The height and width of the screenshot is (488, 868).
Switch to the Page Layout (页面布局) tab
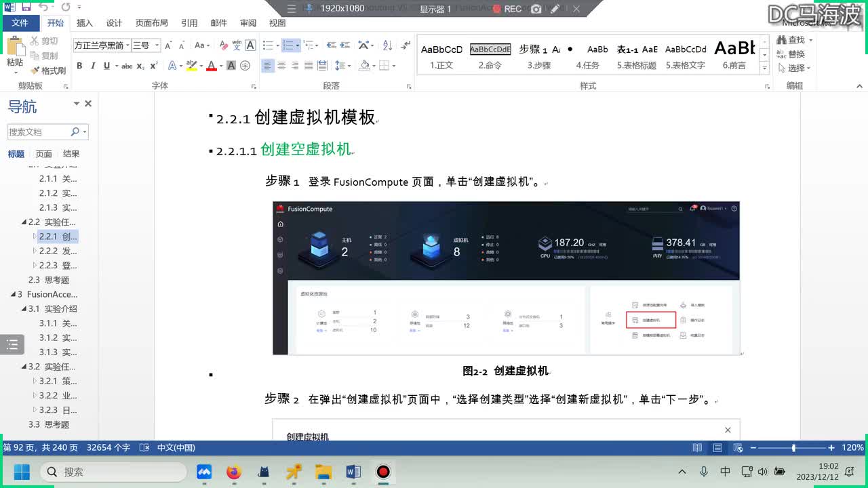[x=151, y=23]
